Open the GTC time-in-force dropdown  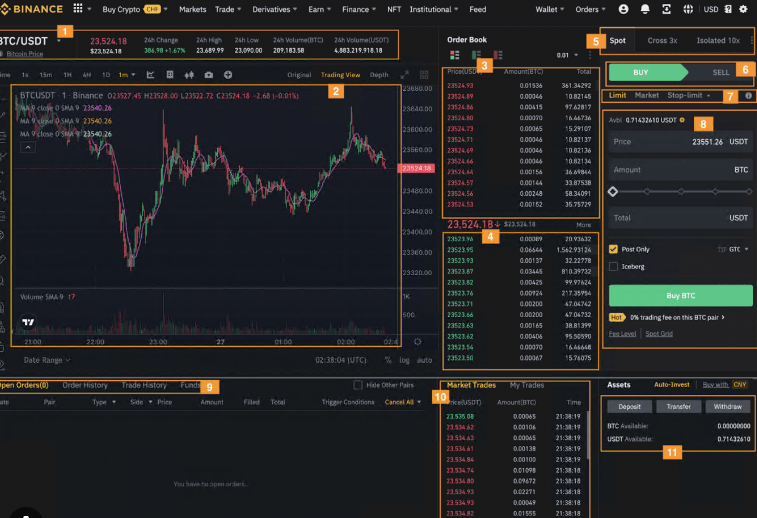click(x=739, y=249)
